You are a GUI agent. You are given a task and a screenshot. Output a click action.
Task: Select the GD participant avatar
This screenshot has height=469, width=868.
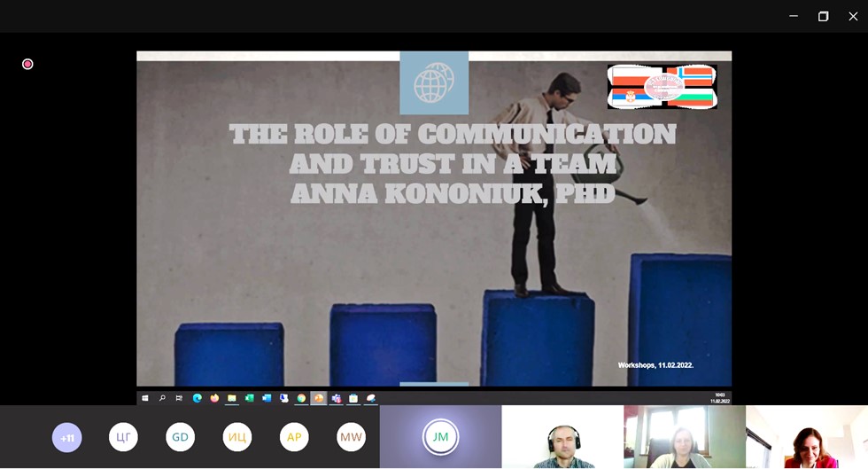[x=181, y=437]
